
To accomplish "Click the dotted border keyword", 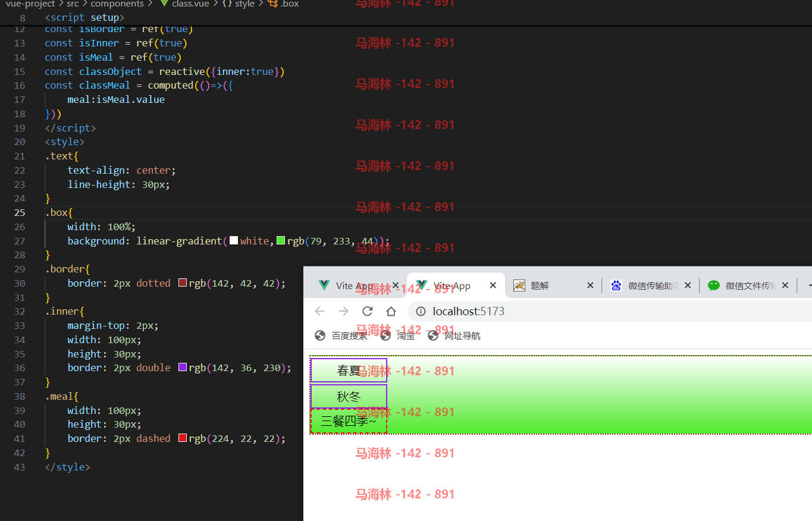I will [153, 283].
